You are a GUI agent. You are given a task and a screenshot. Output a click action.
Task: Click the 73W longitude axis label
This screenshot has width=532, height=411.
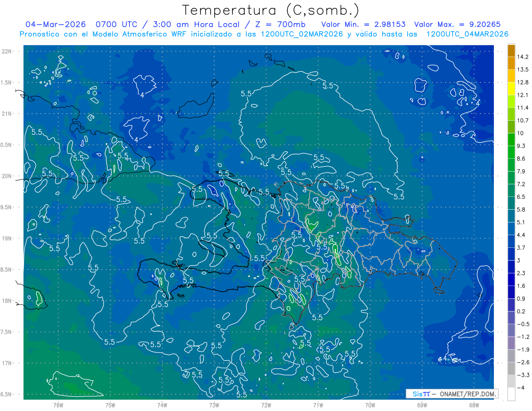click(x=214, y=405)
